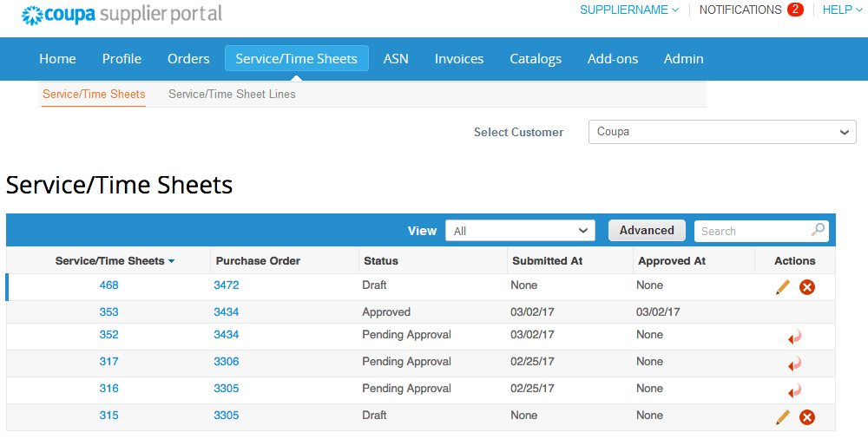Withdraw time sheet 316 using red arrow icon

[795, 390]
